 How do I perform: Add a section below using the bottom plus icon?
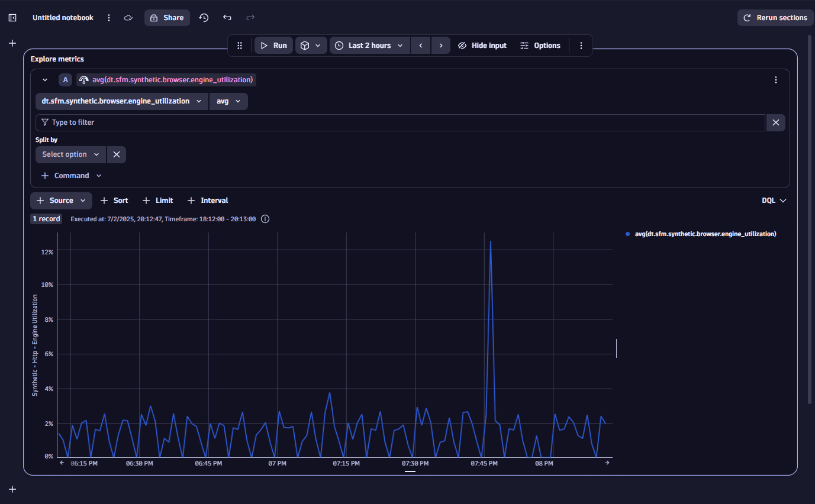[12, 489]
